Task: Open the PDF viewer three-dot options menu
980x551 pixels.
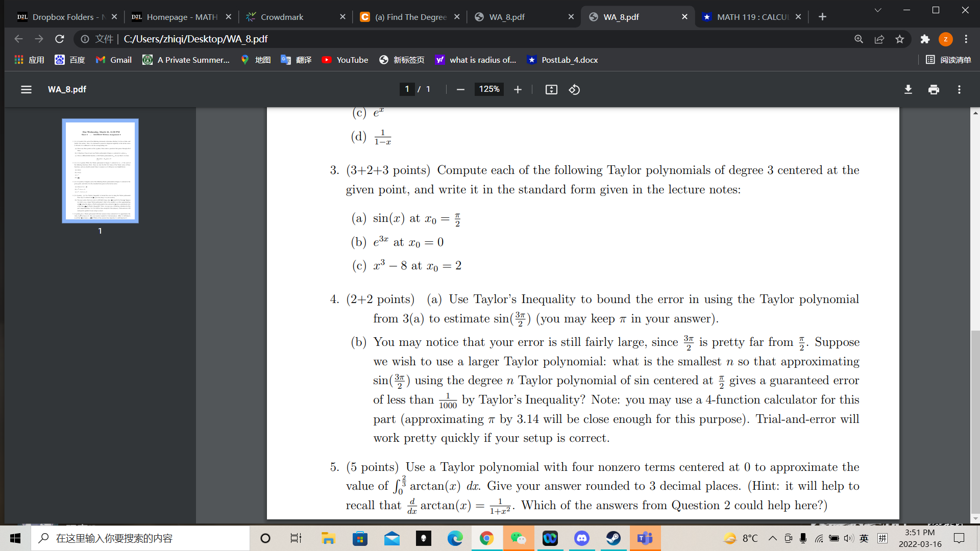Action: pyautogui.click(x=959, y=89)
